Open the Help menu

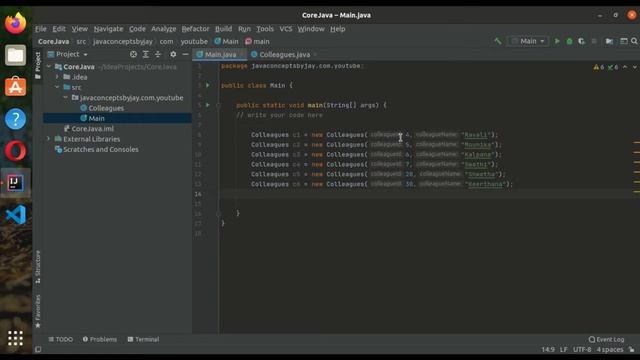(338, 29)
